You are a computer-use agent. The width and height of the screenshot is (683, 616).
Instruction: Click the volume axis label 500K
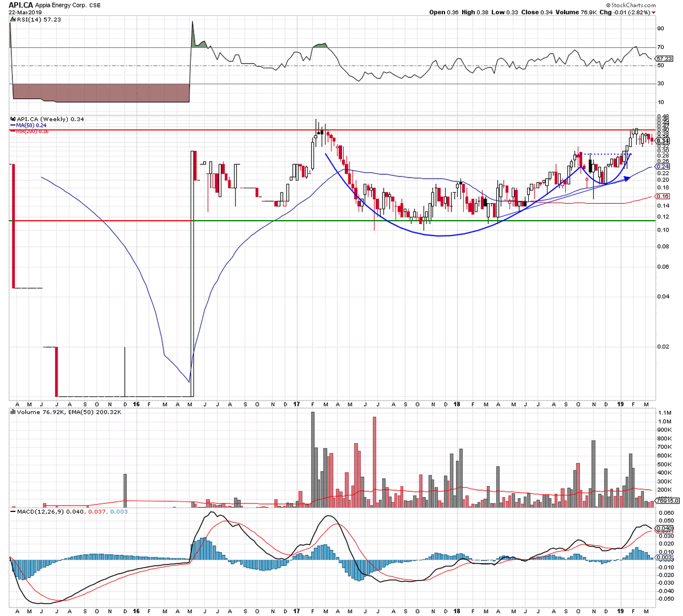pos(664,464)
